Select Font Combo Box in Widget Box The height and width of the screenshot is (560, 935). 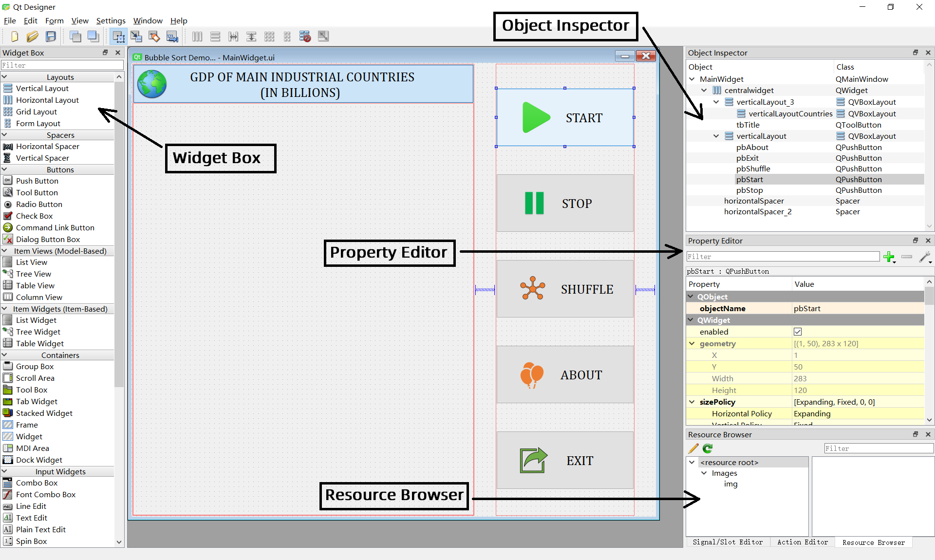click(x=46, y=494)
